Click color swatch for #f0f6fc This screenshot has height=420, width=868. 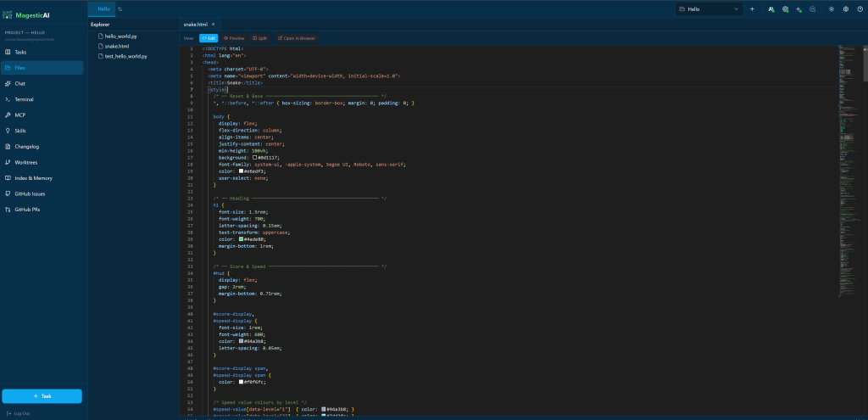(242, 382)
